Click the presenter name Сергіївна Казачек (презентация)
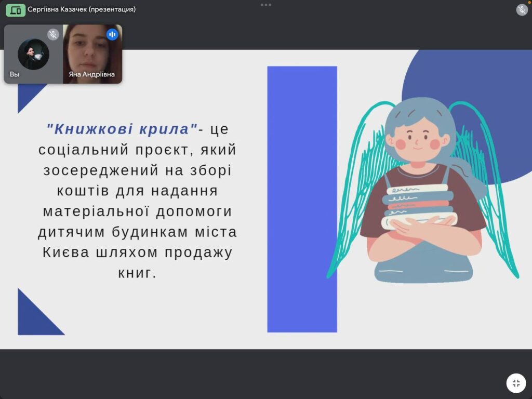This screenshot has width=532, height=399. tap(82, 9)
